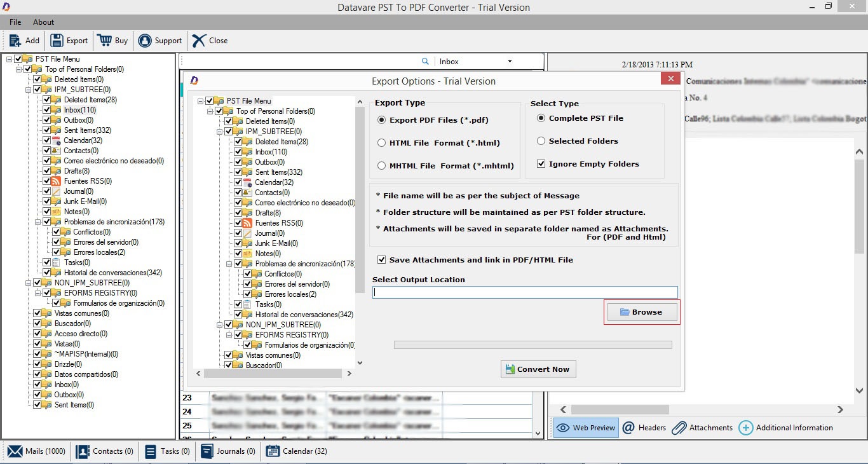The image size is (868, 464).
Task: Click preview pane vertical scroll up arrow
Action: (x=858, y=152)
